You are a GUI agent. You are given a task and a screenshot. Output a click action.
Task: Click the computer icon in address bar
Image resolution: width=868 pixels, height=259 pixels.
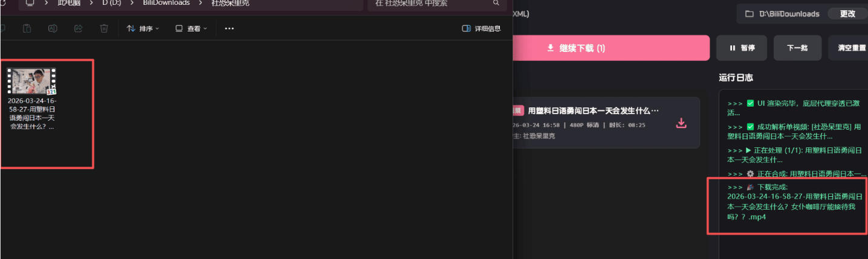coord(30,3)
